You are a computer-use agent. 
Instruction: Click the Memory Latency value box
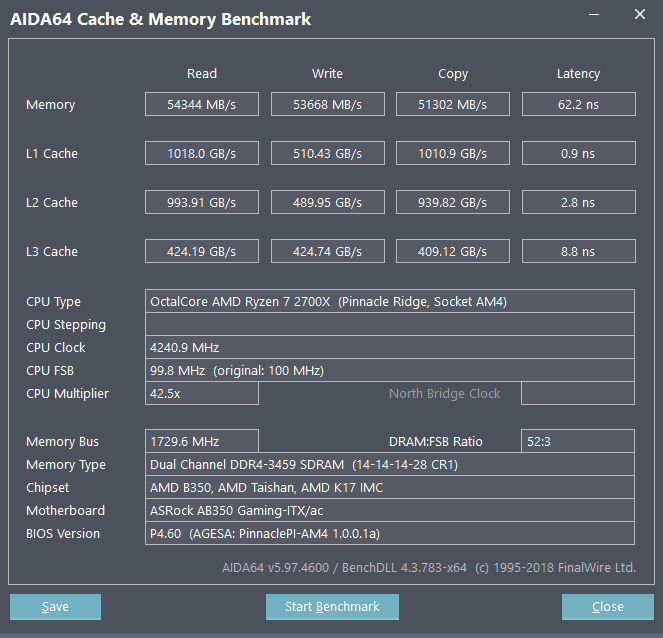coord(578,105)
